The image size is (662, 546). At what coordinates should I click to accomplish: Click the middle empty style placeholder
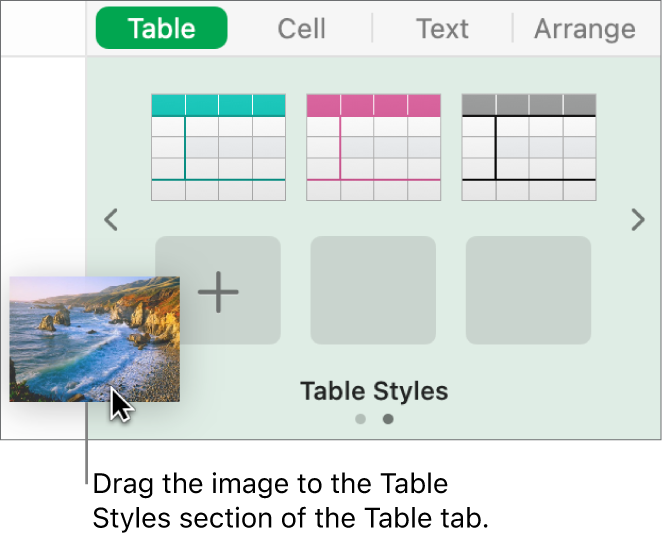pyautogui.click(x=373, y=290)
